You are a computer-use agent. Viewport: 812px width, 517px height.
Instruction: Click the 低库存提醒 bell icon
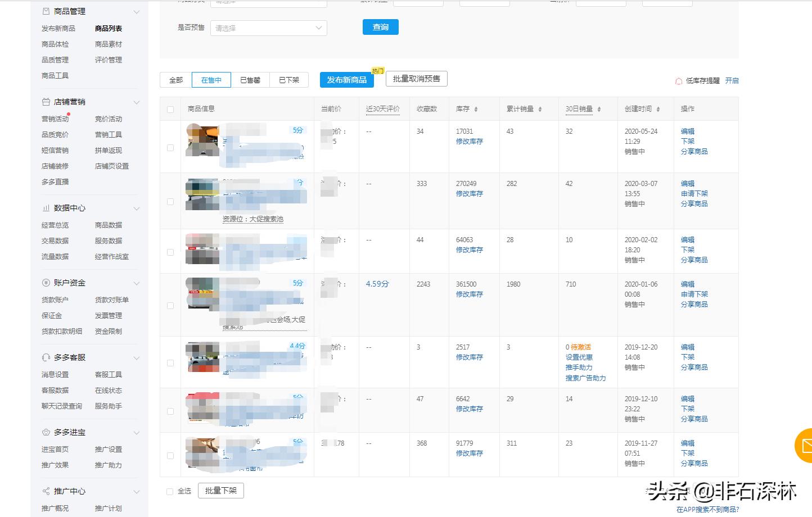[679, 80]
